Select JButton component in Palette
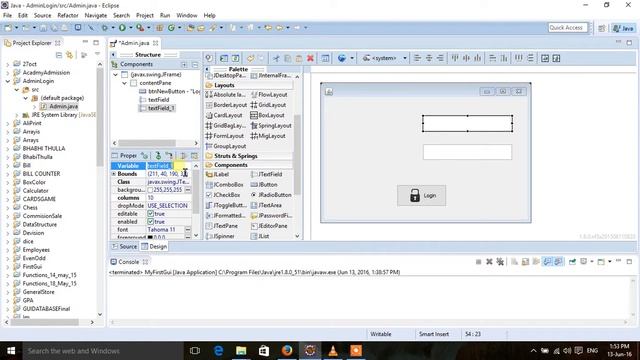Screen dimensions: 640x360 coord(264,184)
